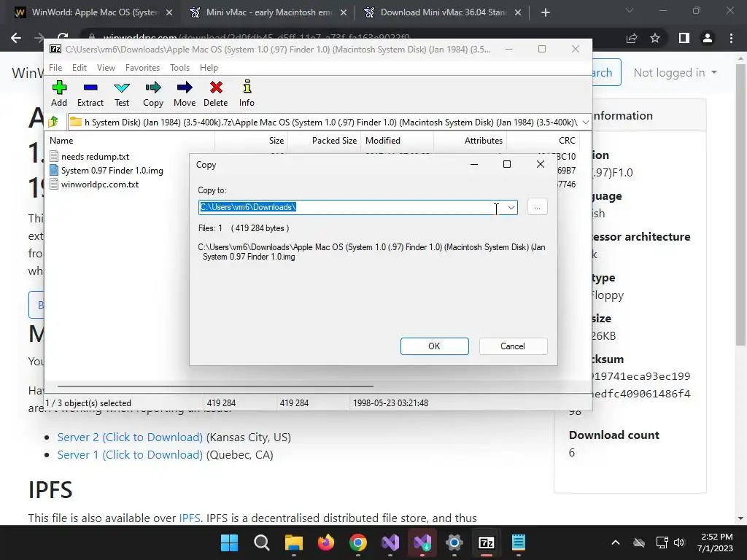Click the Extract toolbar icon
This screenshot has width=747, height=560.
point(90,94)
